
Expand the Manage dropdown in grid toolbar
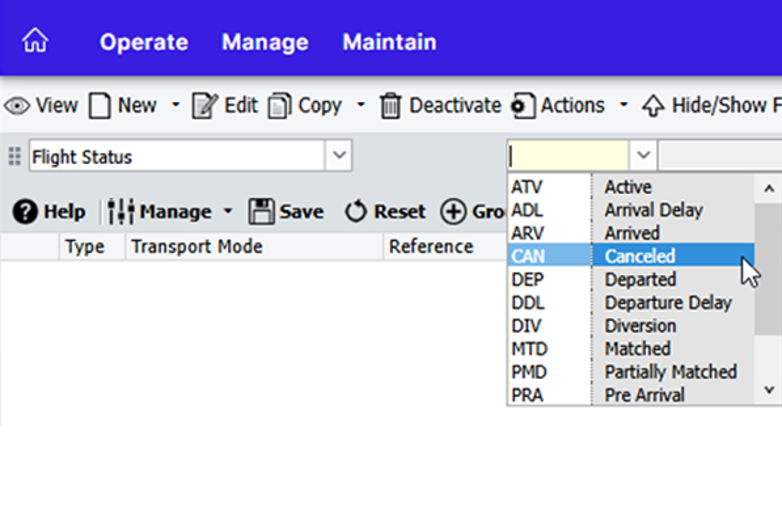click(x=227, y=212)
